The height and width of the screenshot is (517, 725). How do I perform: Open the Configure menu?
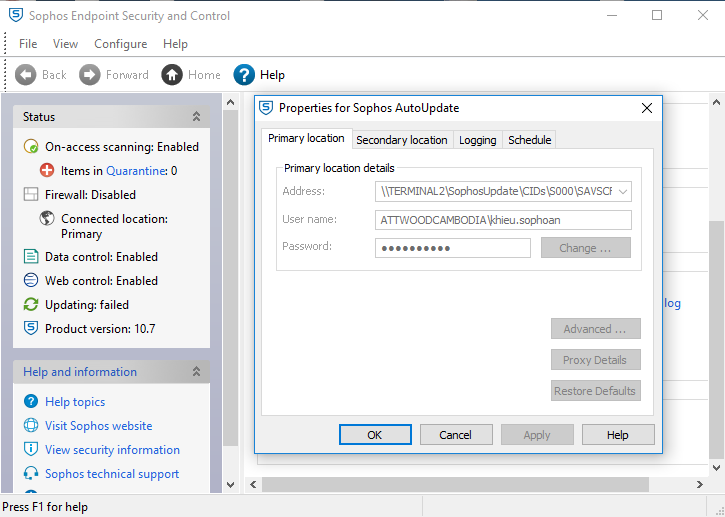(x=121, y=44)
